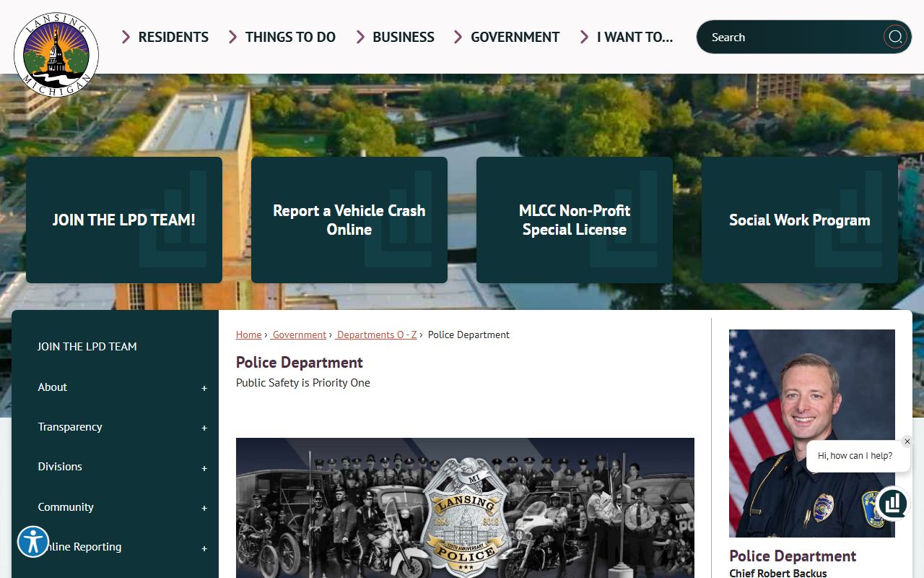Expand the Online Reporting submenu plus sign

[x=204, y=548]
